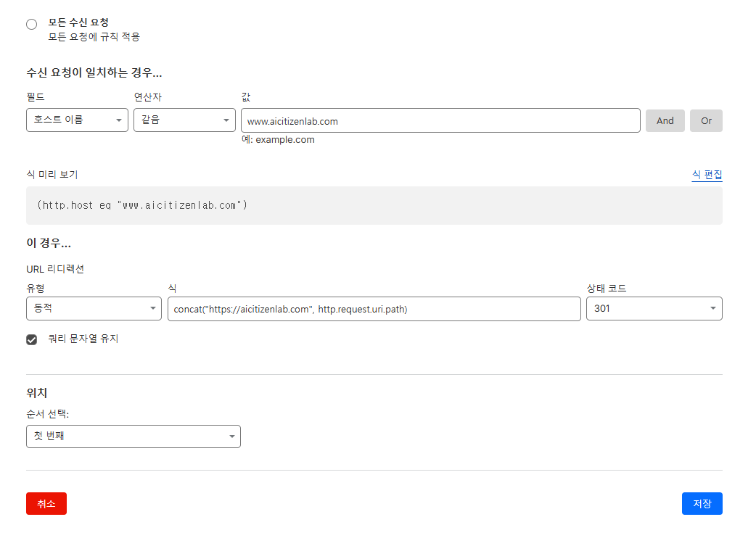Open the 유형 dropdown showing 동적
The image size is (756, 538).
[94, 308]
